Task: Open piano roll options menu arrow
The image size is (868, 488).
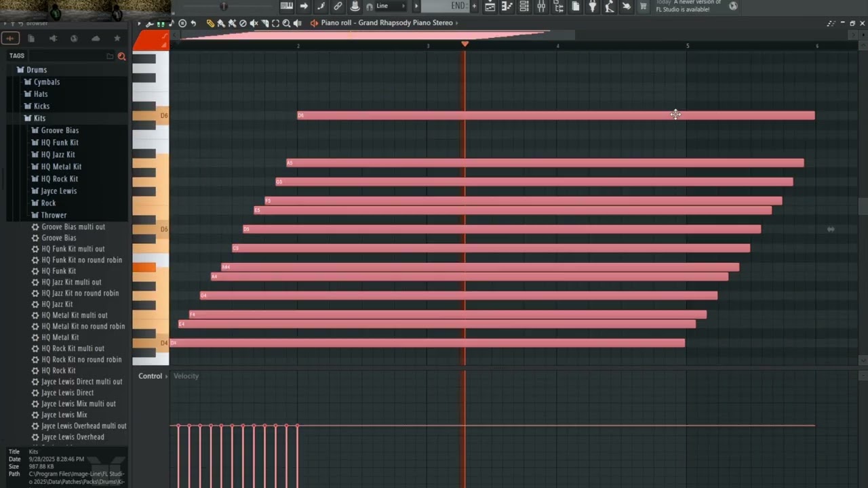Action: [139, 23]
